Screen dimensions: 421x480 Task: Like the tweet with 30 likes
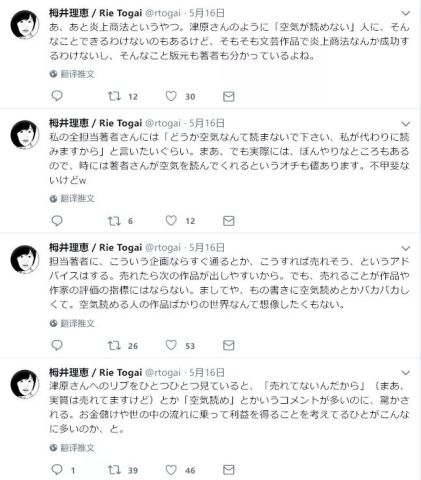coord(171,96)
